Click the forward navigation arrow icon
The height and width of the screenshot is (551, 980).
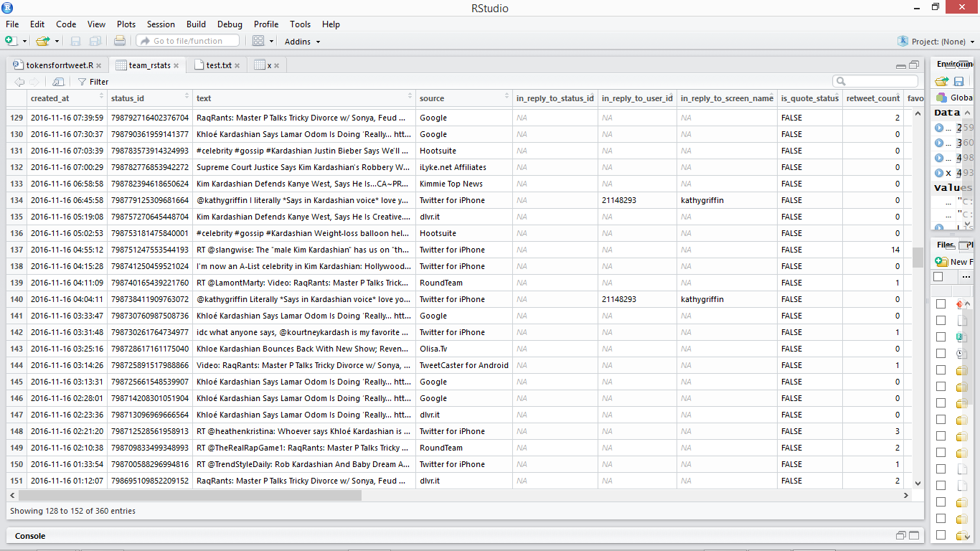pyautogui.click(x=34, y=82)
